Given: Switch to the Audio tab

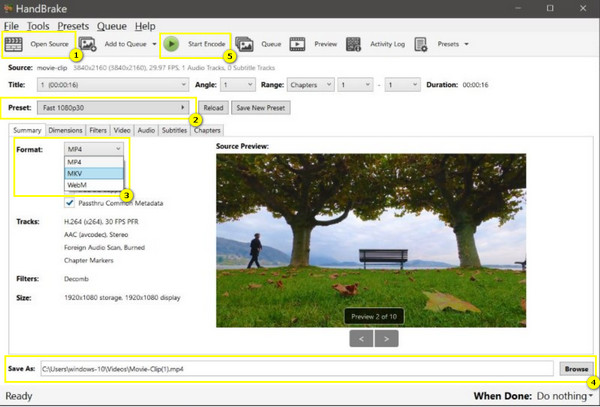Looking at the screenshot, I should 146,130.
